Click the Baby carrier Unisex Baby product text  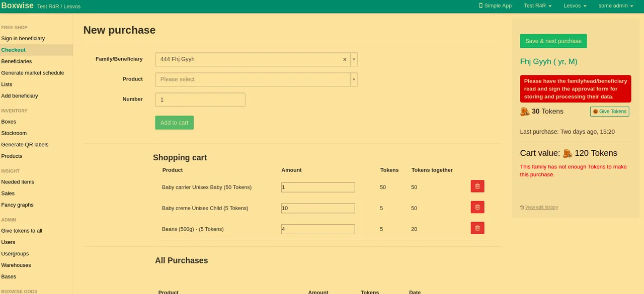207,187
